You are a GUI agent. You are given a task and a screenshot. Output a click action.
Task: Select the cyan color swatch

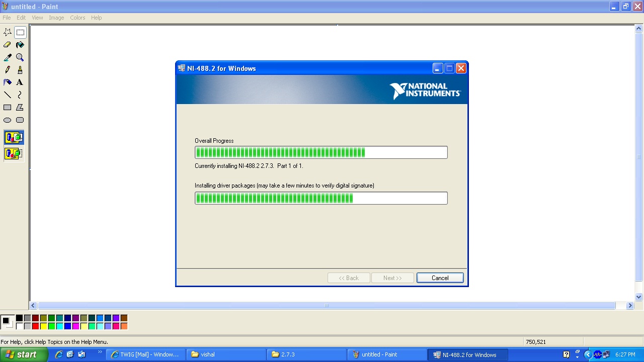59,326
